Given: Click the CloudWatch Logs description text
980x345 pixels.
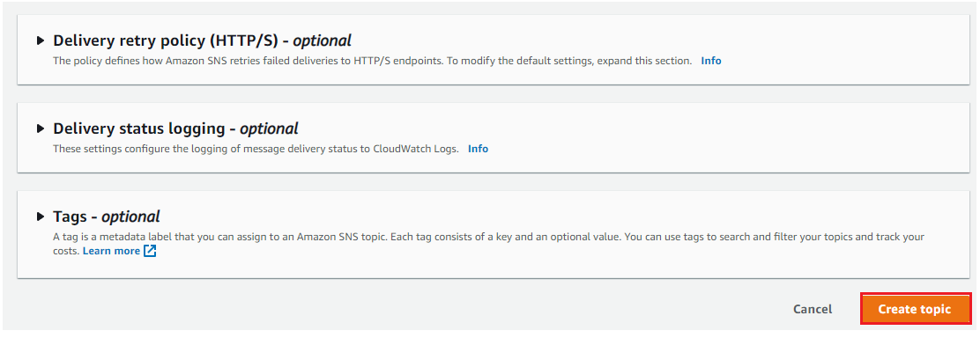Looking at the screenshot, I should (x=256, y=149).
